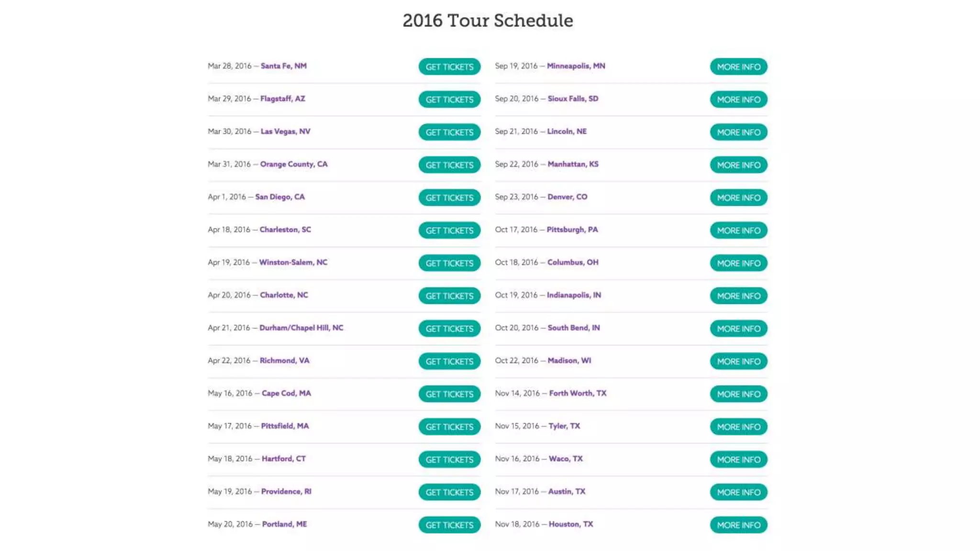Get tickets for Charlotte, NC date
Image resolution: width=980 pixels, height=551 pixels.
pyautogui.click(x=449, y=296)
